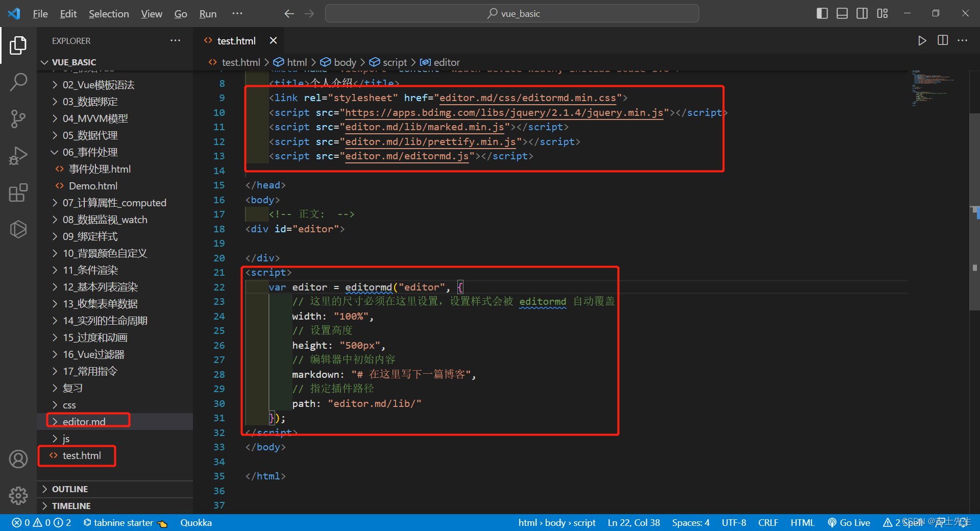Open Source Control view icon

click(x=18, y=119)
